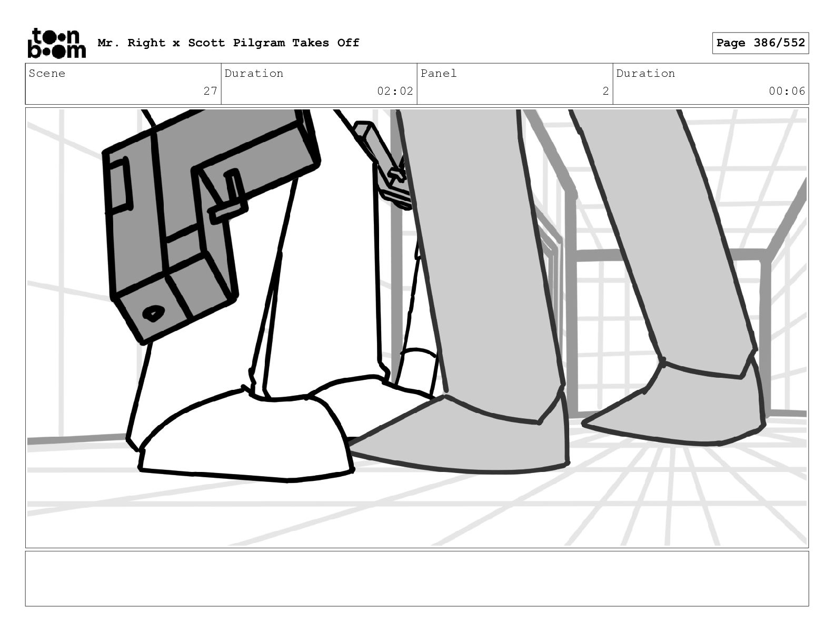Image resolution: width=834 pixels, height=644 pixels.
Task: Click the 'Scene' header label
Action: tap(47, 73)
